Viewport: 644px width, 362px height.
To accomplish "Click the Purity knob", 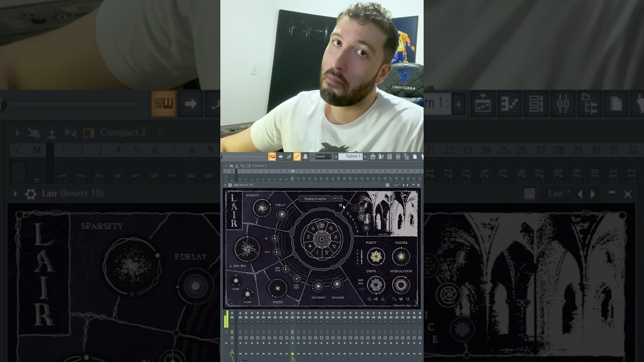I will 375,257.
